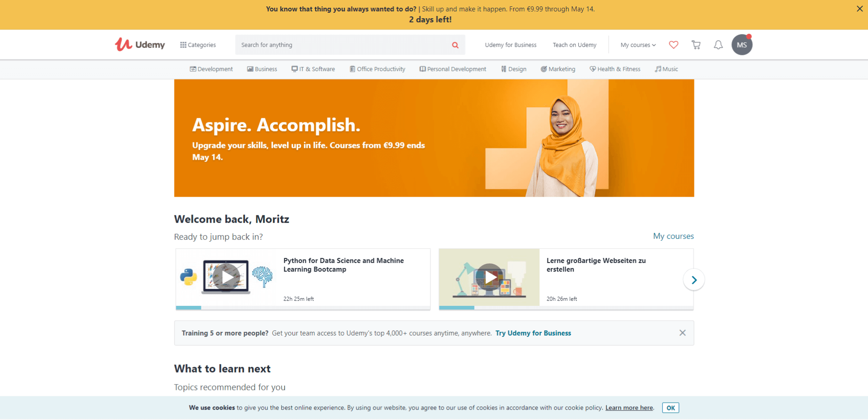
Task: Play the Python Data Science course
Action: coord(226,277)
